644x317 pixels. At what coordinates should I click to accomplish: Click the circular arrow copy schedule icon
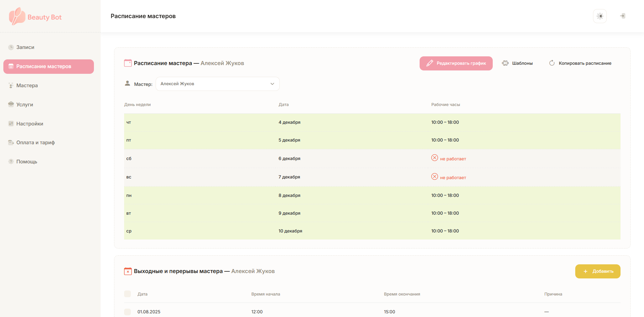pyautogui.click(x=552, y=63)
